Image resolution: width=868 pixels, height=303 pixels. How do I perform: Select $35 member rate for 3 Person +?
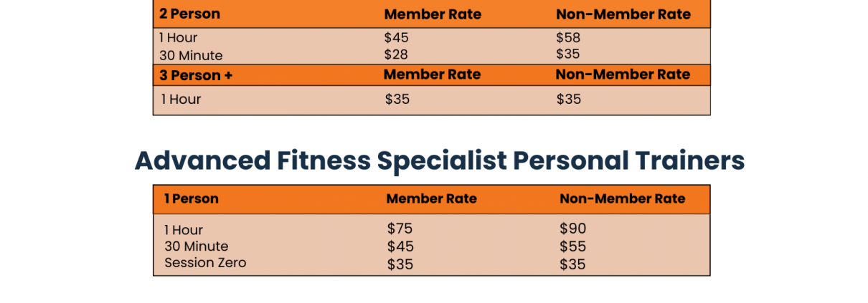(397, 100)
